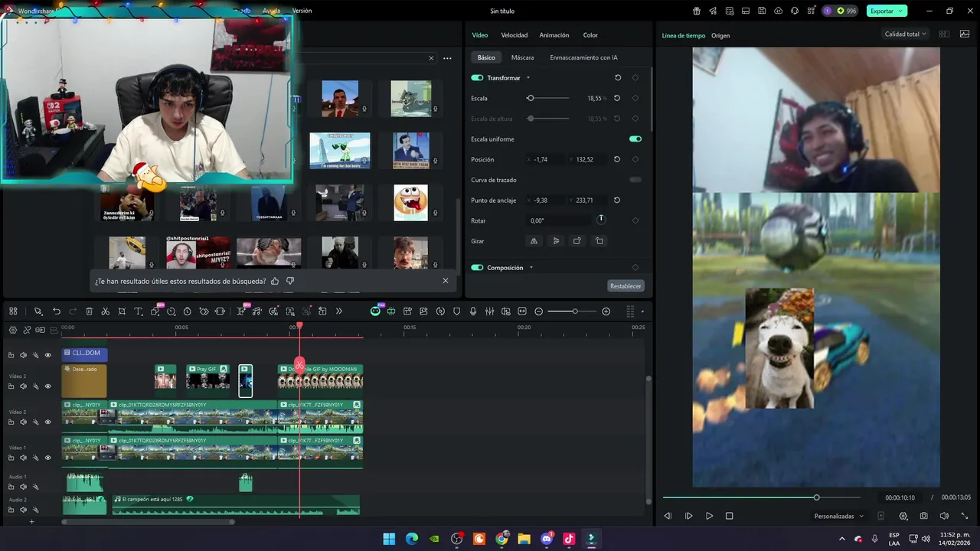Zoom out the timeline with minus icon
This screenshot has height=551, width=980.
click(x=539, y=311)
